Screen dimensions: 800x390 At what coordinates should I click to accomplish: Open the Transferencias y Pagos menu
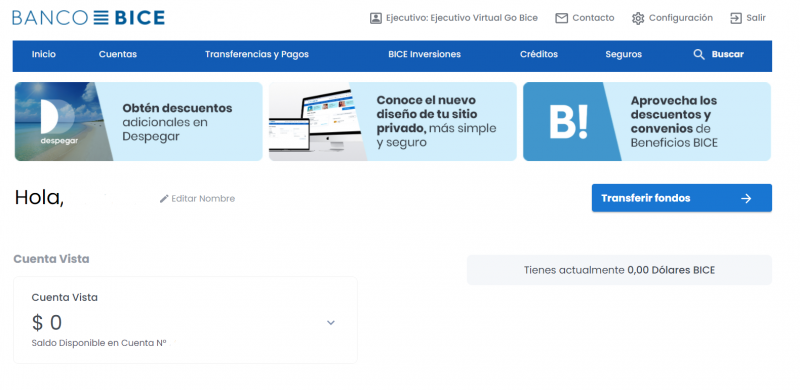(257, 54)
